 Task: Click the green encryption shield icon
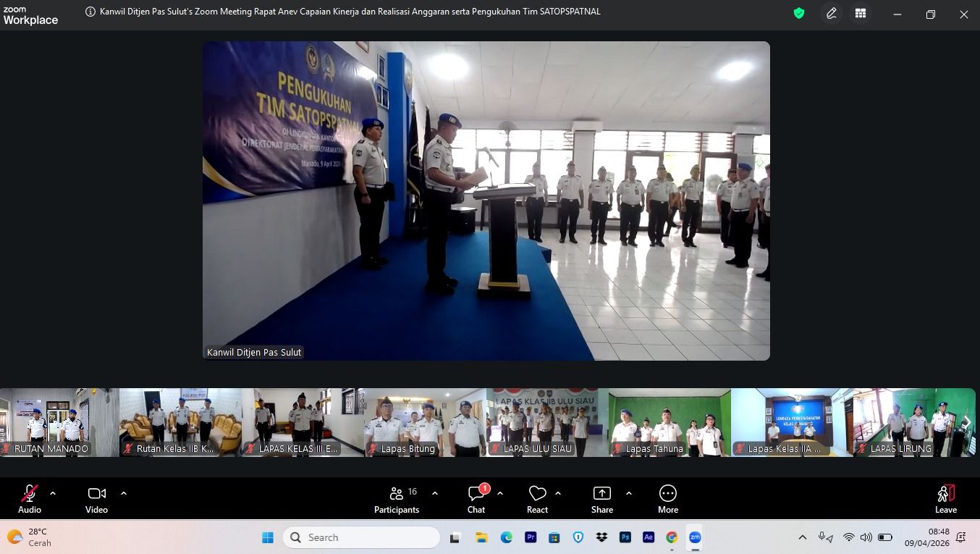tap(799, 13)
